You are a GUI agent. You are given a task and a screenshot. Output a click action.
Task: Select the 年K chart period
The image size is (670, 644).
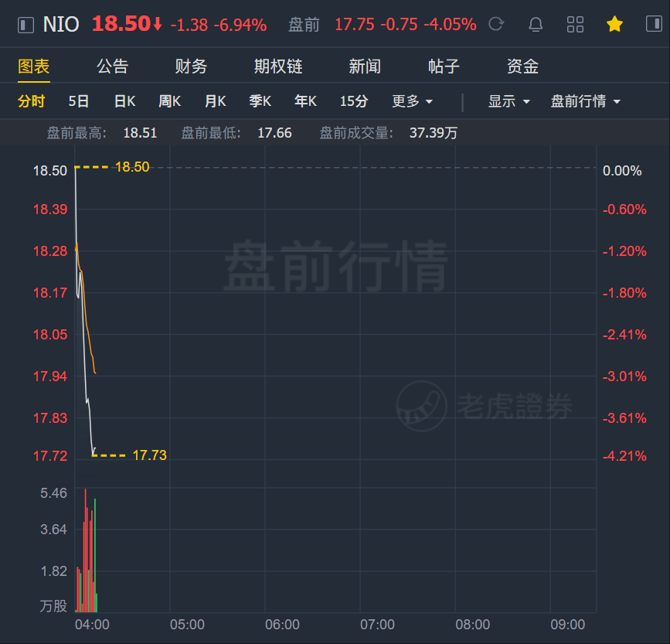tap(305, 101)
